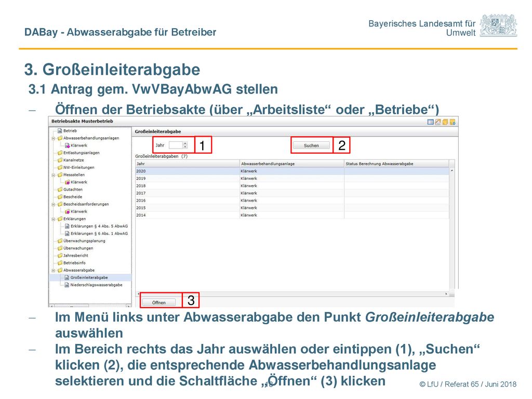The width and height of the screenshot is (532, 399).
Task: Select the Messstellen folder label in tree
Action: 74,175
